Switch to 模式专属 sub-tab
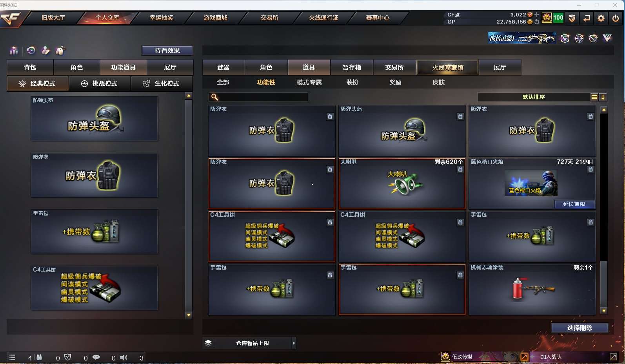 [309, 82]
